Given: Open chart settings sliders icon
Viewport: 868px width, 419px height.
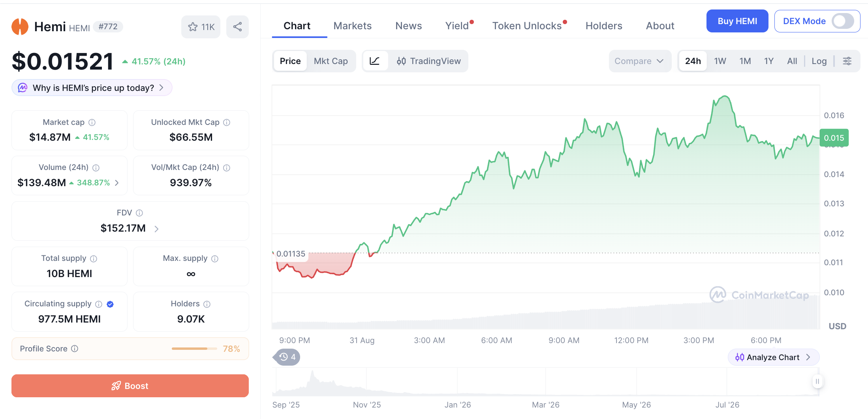Looking at the screenshot, I should 847,61.
